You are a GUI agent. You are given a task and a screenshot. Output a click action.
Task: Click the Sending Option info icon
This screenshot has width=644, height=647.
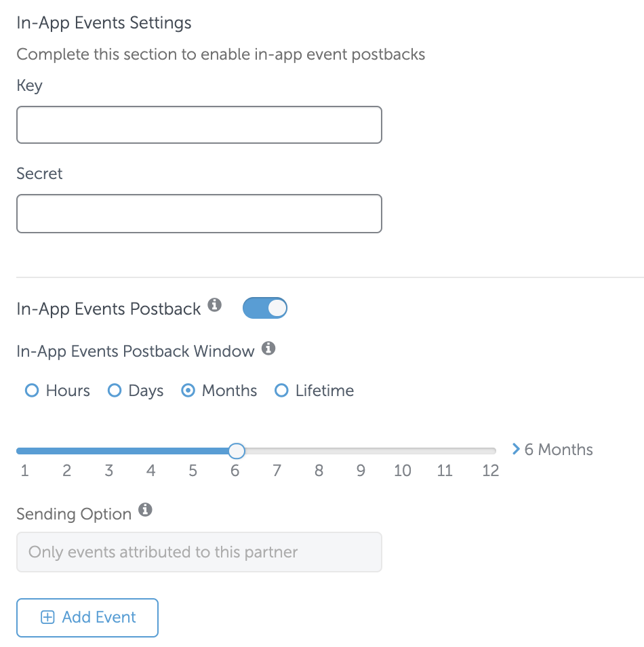pos(145,509)
